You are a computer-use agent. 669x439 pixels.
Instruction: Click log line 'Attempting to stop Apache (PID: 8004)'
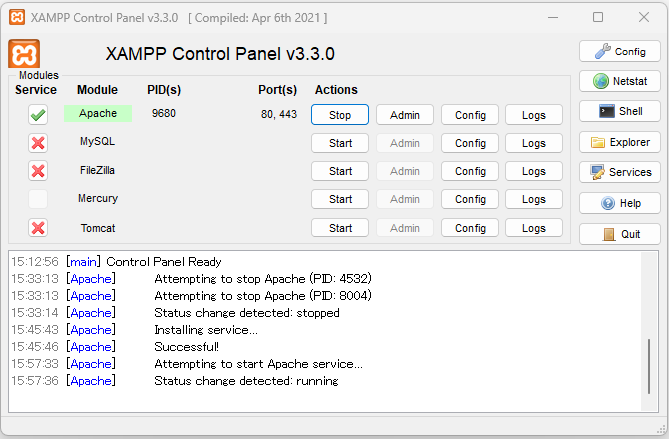click(263, 296)
